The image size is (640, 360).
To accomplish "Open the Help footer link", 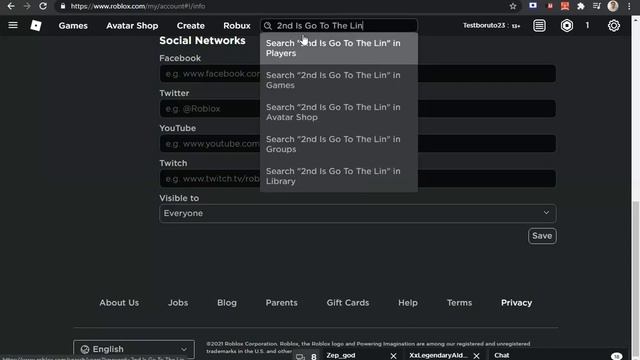I will [408, 303].
